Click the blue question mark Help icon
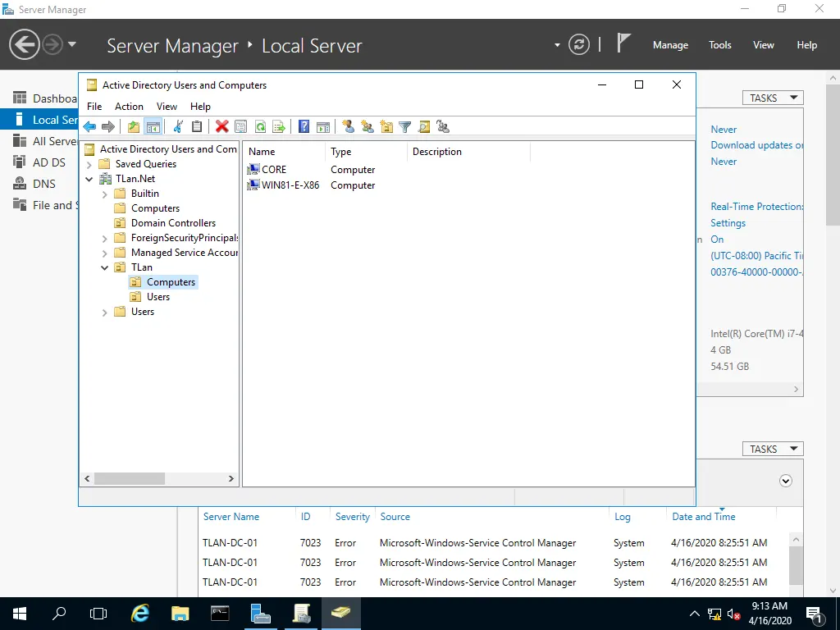This screenshot has height=630, width=840. [x=304, y=127]
